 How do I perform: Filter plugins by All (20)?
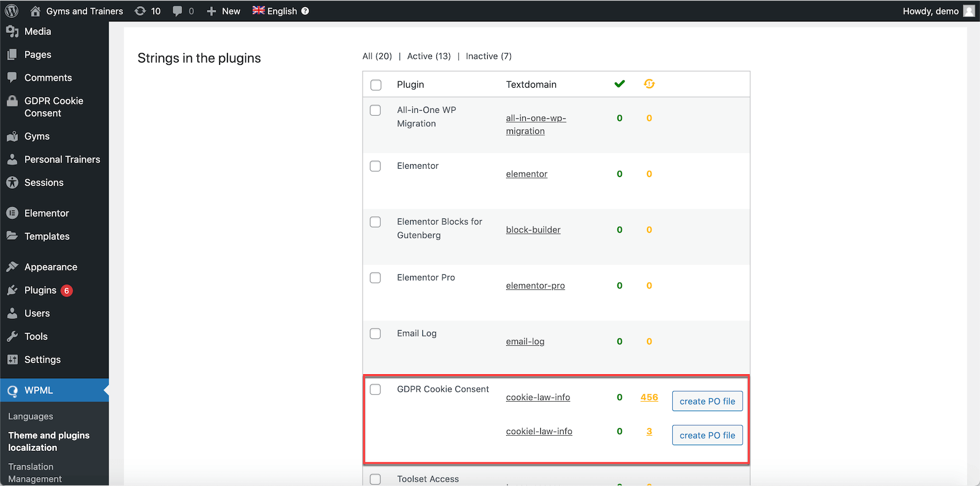[377, 56]
